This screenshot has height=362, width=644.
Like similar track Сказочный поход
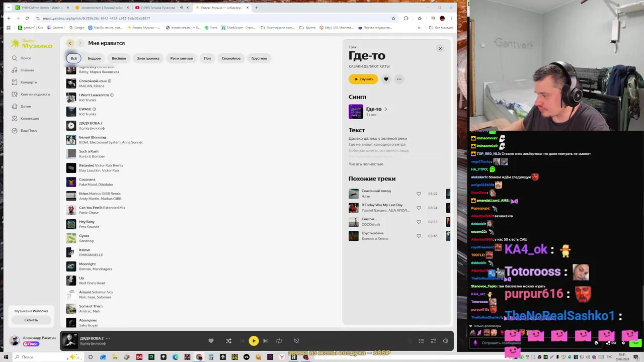[x=419, y=194]
